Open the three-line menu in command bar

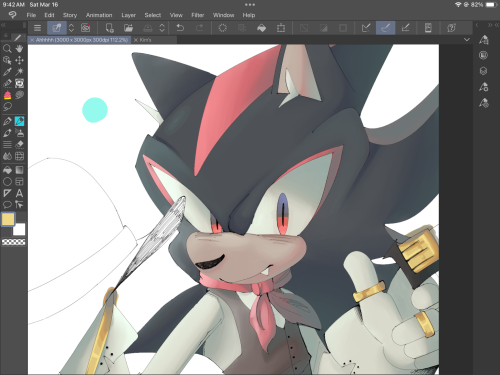tap(37, 28)
